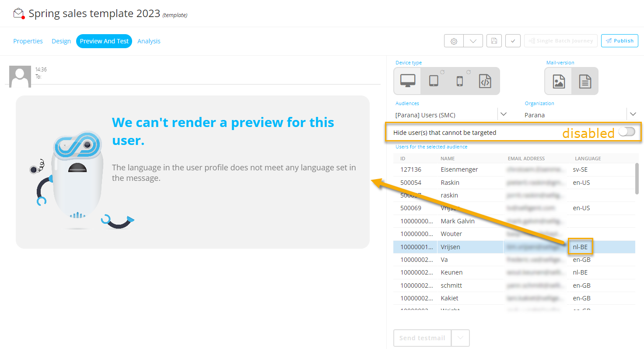
Task: Click the save floppy disk icon
Action: pyautogui.click(x=494, y=41)
